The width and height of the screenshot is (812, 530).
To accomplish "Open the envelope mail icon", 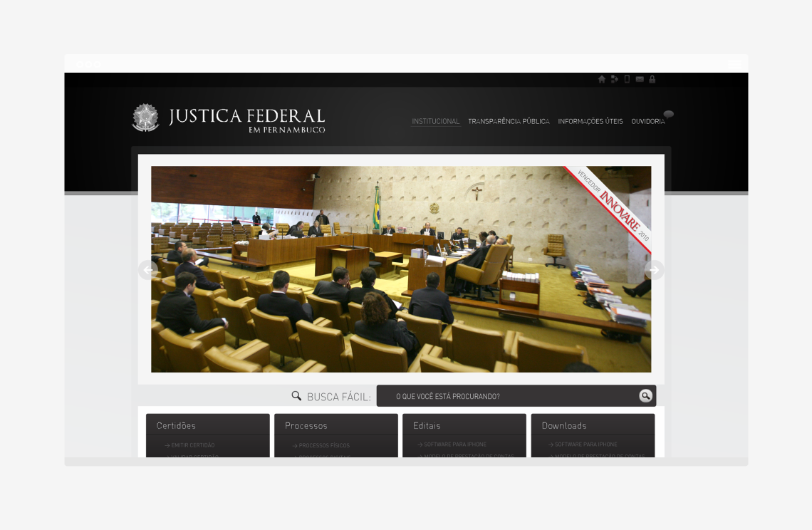I will [x=640, y=79].
